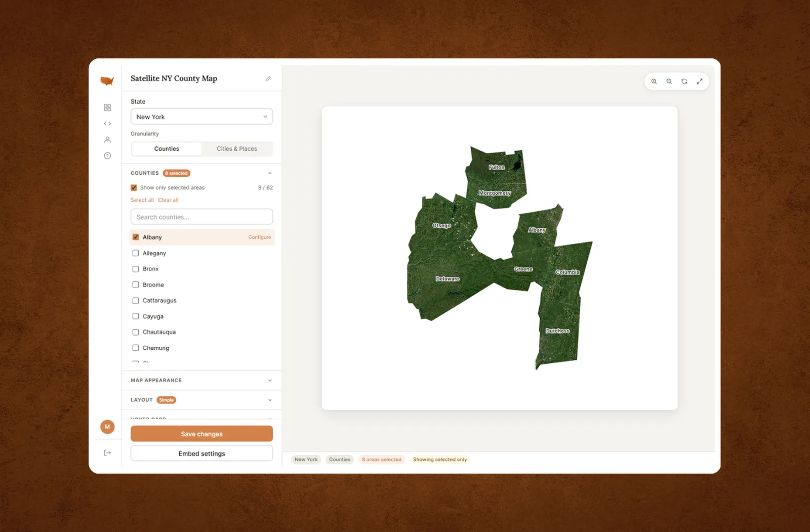Click the orange M user avatar
Viewport: 810px width, 532px height.
(x=107, y=427)
